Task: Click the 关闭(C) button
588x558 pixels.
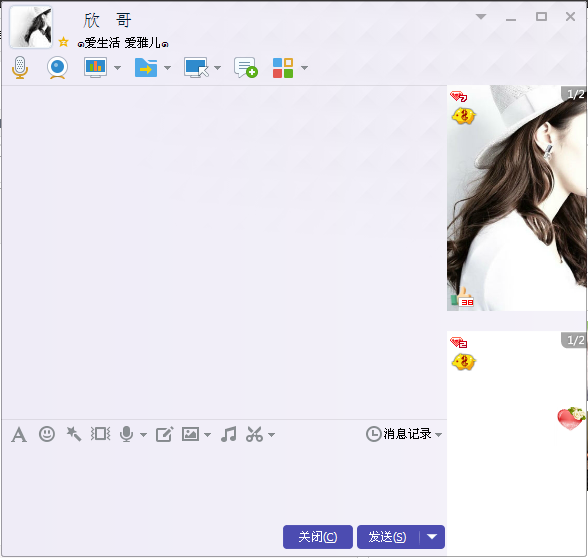Action: (318, 537)
